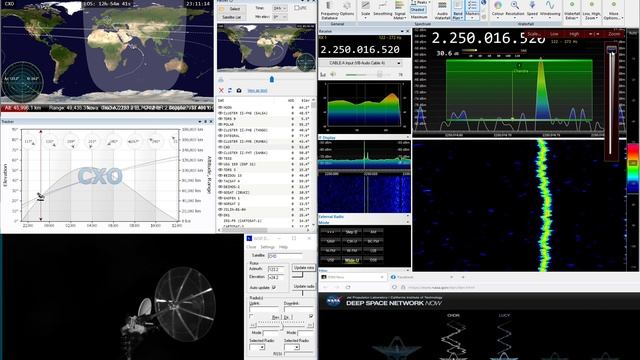Image resolution: width=640 pixels, height=360 pixels.
Task: Toggle visibility eye for INTEGRAL
Action: [220, 136]
